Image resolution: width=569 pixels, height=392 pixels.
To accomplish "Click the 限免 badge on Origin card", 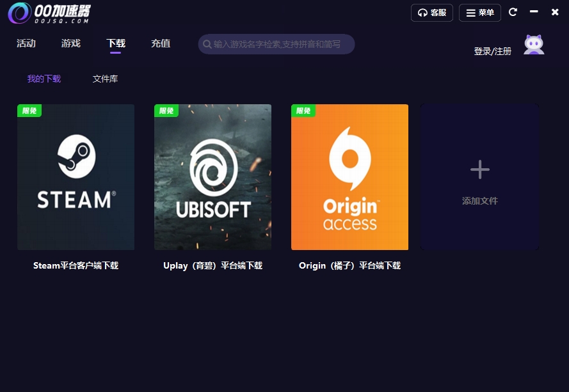I will point(303,111).
